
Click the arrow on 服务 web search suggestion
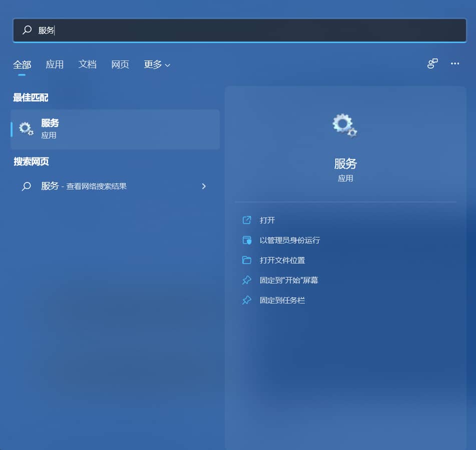pos(204,186)
